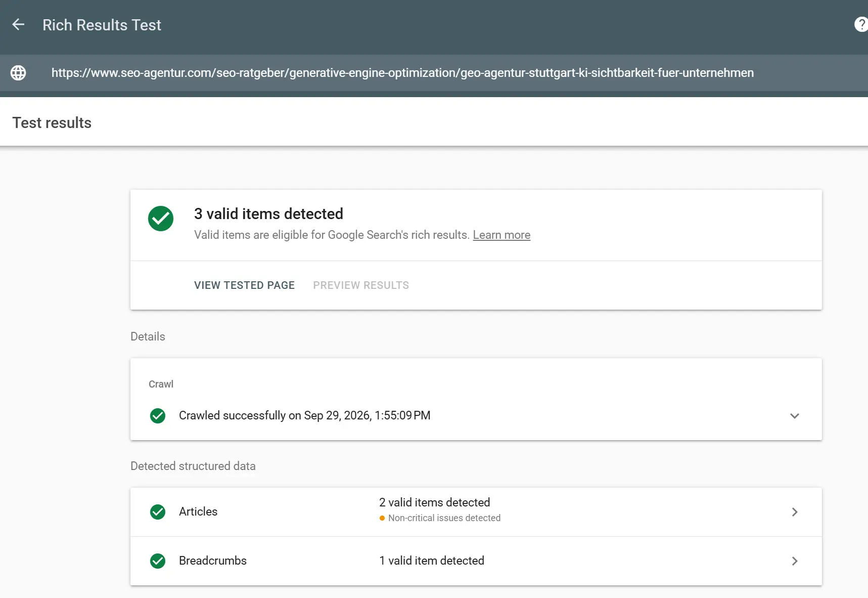Expand the Crawl details chevron
Viewport: 868px width, 598px height.
point(795,416)
